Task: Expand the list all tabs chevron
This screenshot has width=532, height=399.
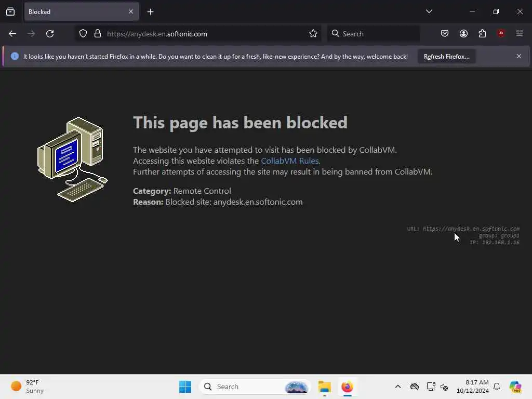Action: click(429, 11)
